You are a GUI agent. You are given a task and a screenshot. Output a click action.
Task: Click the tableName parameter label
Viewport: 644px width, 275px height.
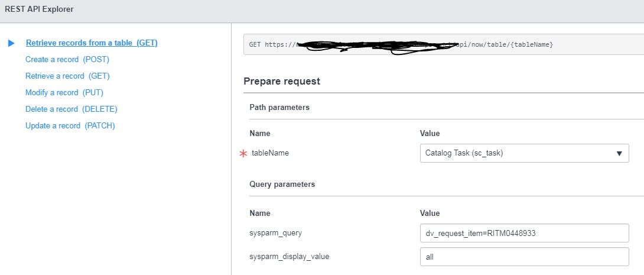[270, 153]
